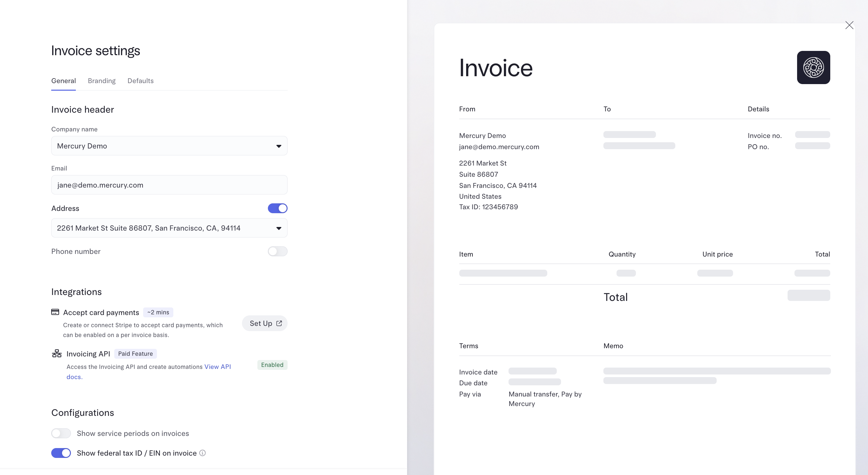
Task: Click the Enabled status badge
Action: pyautogui.click(x=272, y=365)
